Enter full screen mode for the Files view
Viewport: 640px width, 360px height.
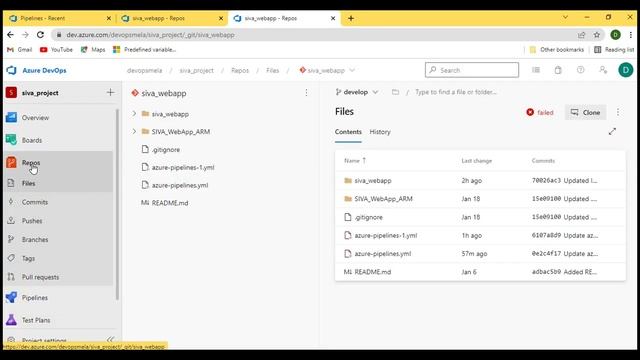(612, 131)
